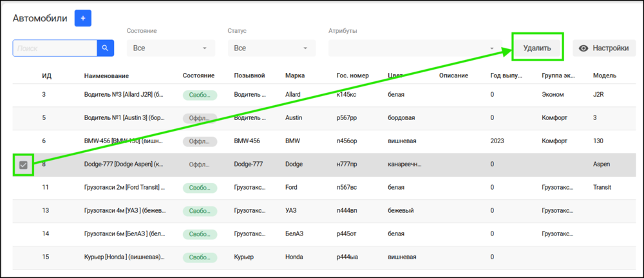
Task: Open the Атрибуты dropdown arrow
Action: click(x=491, y=48)
